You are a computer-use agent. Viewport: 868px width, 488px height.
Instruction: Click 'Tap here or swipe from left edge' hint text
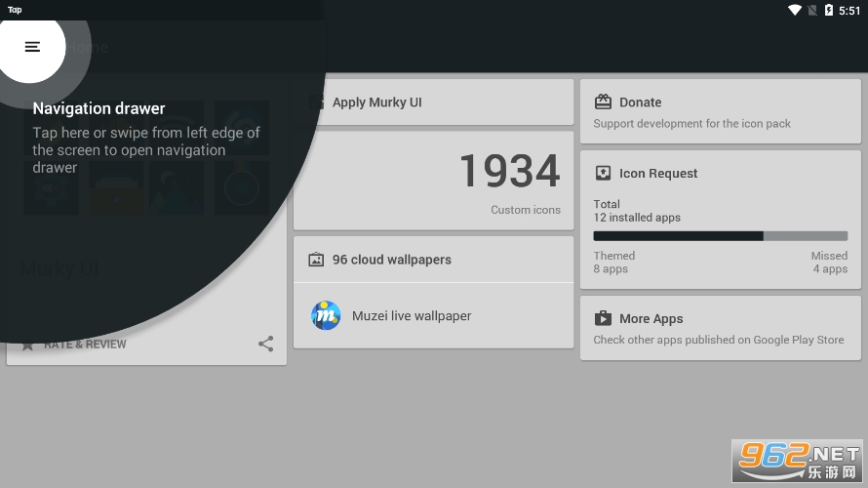[146, 150]
